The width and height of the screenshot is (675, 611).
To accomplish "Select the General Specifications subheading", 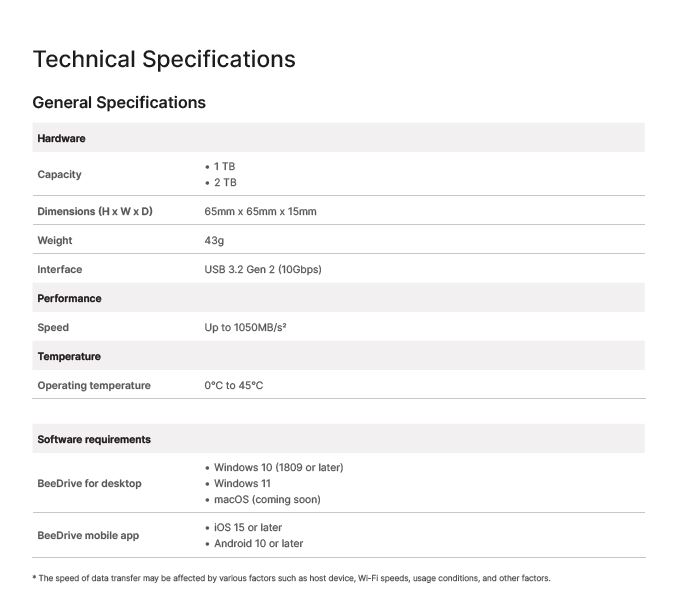I will (x=119, y=102).
